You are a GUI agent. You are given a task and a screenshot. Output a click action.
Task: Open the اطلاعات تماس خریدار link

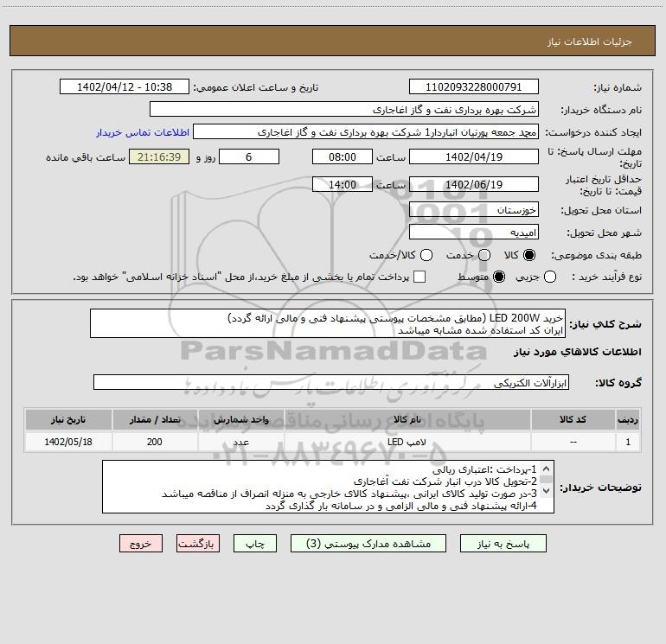[x=143, y=132]
